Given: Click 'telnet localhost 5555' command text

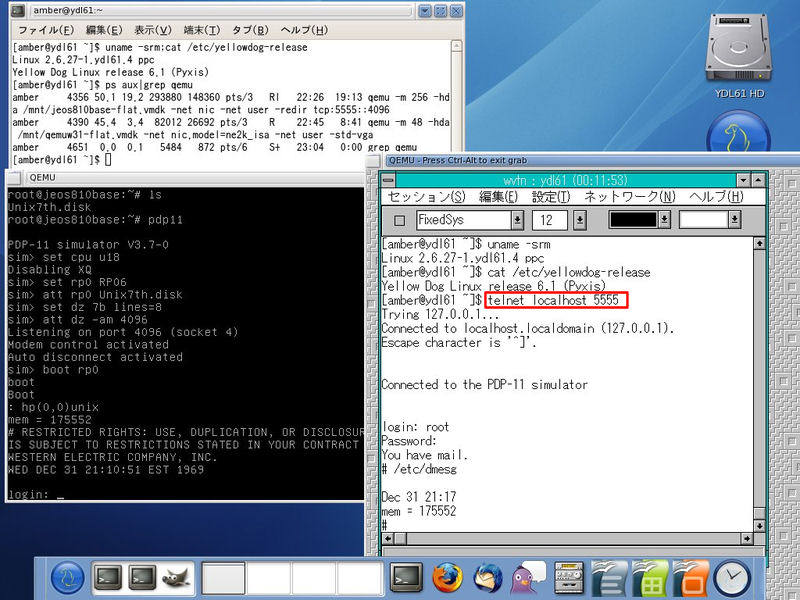Looking at the screenshot, I should click(554, 300).
